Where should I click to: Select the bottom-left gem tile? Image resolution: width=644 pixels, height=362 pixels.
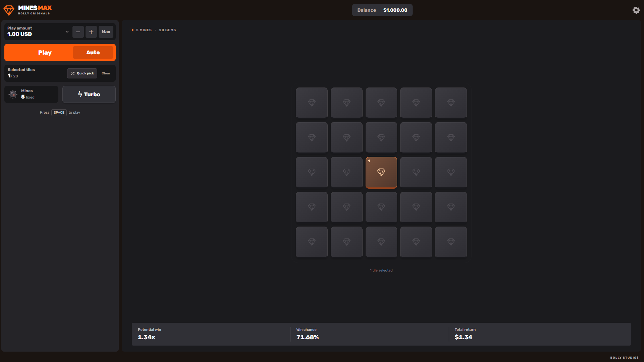[x=312, y=242]
